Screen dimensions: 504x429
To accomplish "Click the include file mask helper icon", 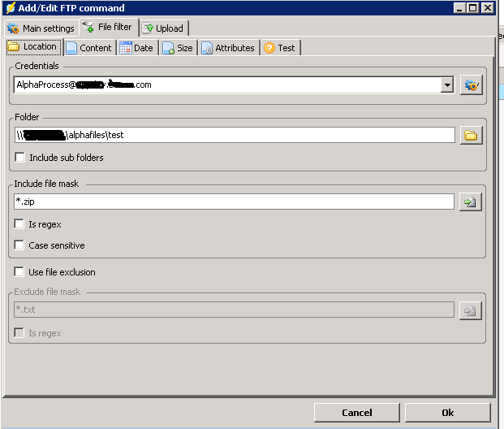I will coord(471,201).
